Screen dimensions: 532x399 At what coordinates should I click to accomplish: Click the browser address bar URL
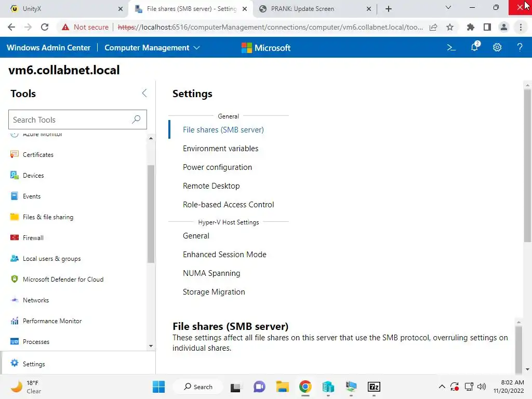270,27
